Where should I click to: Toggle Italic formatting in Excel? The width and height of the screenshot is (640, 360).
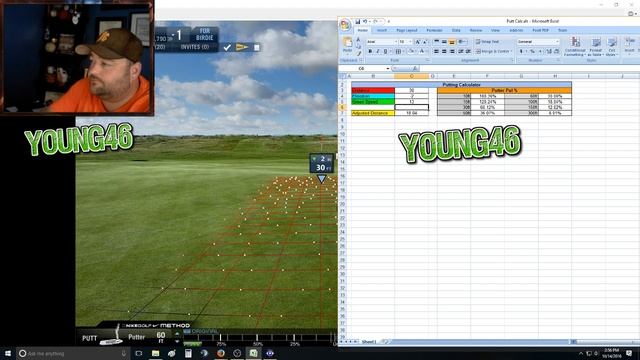[x=378, y=51]
